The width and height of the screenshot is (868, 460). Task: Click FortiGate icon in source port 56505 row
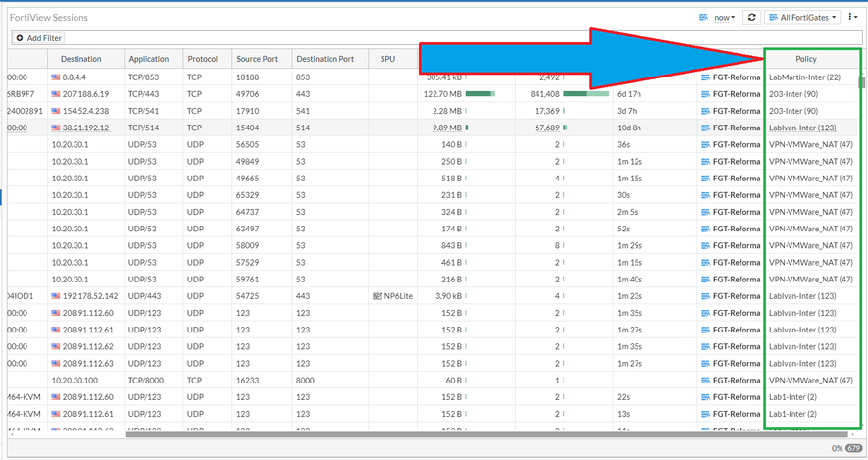[x=705, y=144]
